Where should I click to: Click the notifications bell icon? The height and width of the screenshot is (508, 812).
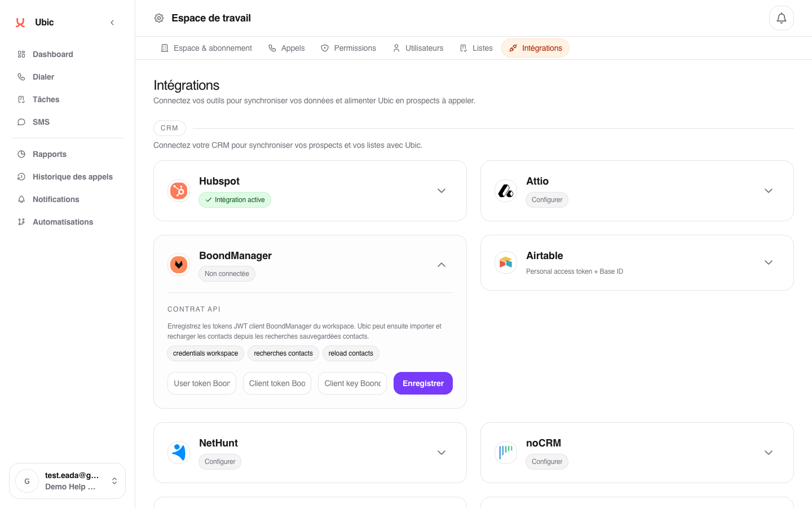point(781,18)
